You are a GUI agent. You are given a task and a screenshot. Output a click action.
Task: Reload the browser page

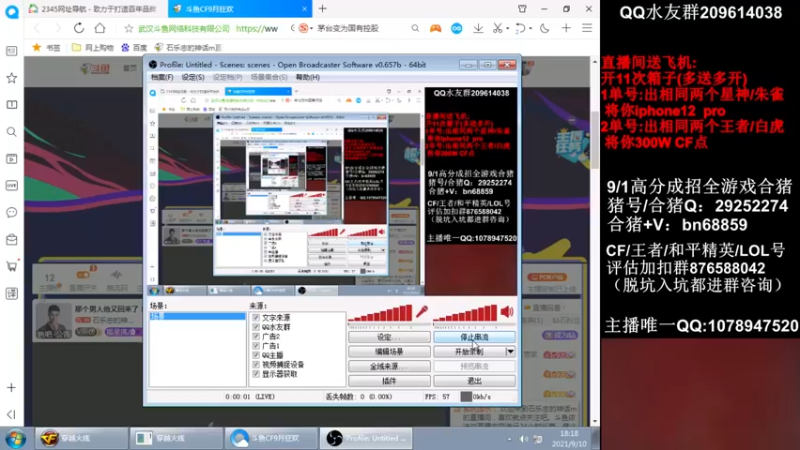click(79, 29)
